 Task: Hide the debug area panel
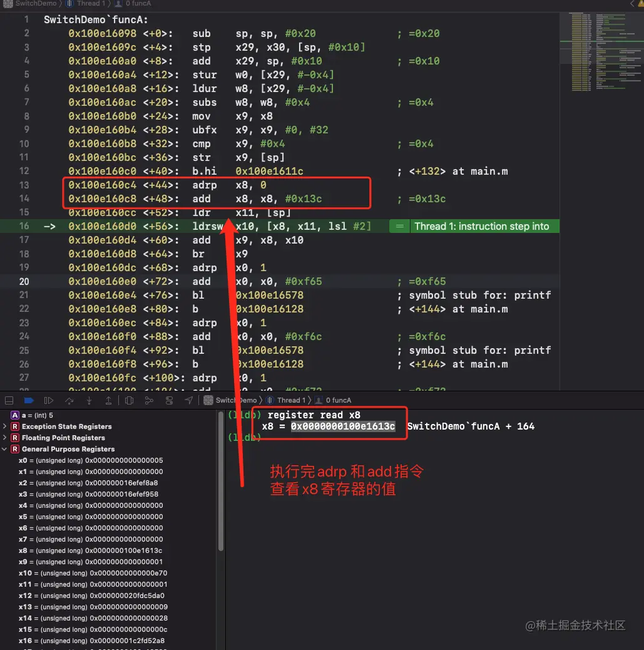tap(8, 400)
